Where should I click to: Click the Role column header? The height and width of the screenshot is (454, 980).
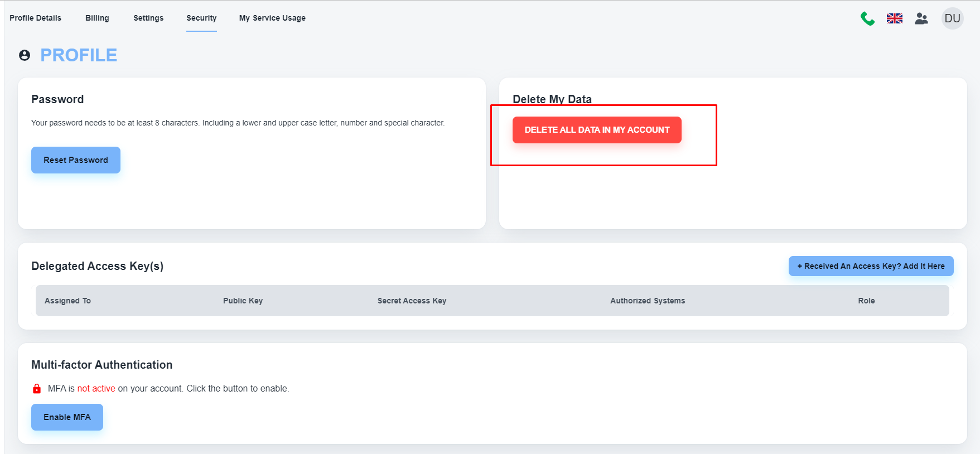[x=866, y=301]
